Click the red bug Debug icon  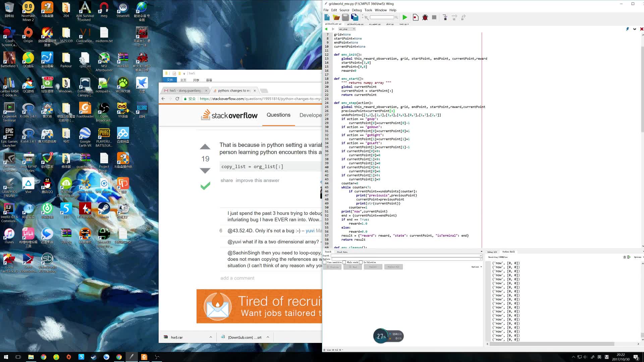click(425, 17)
